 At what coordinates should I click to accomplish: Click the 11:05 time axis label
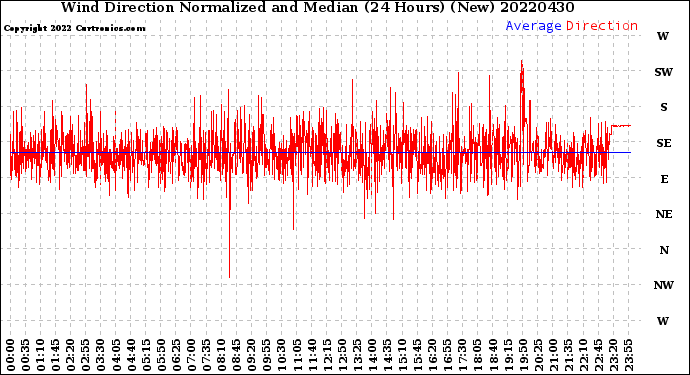tap(297, 355)
